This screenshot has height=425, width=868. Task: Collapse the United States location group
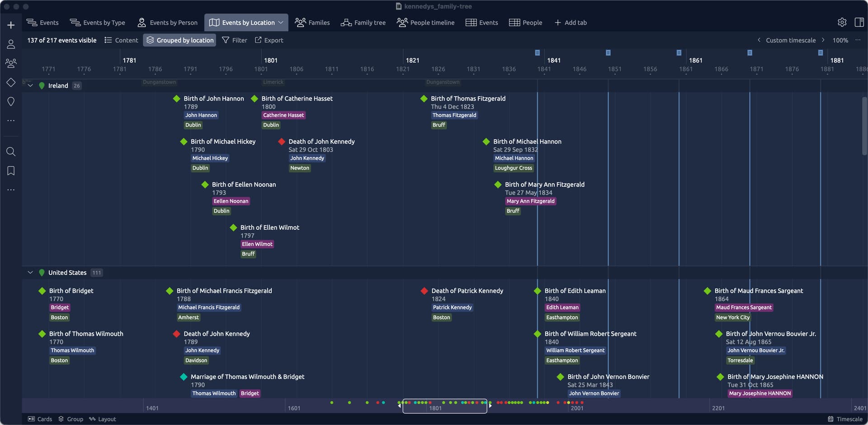(30, 273)
